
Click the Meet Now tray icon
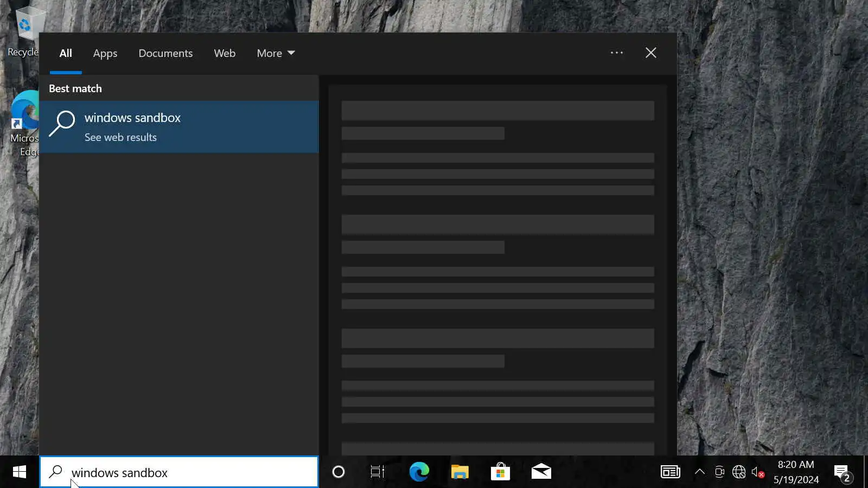pos(719,472)
